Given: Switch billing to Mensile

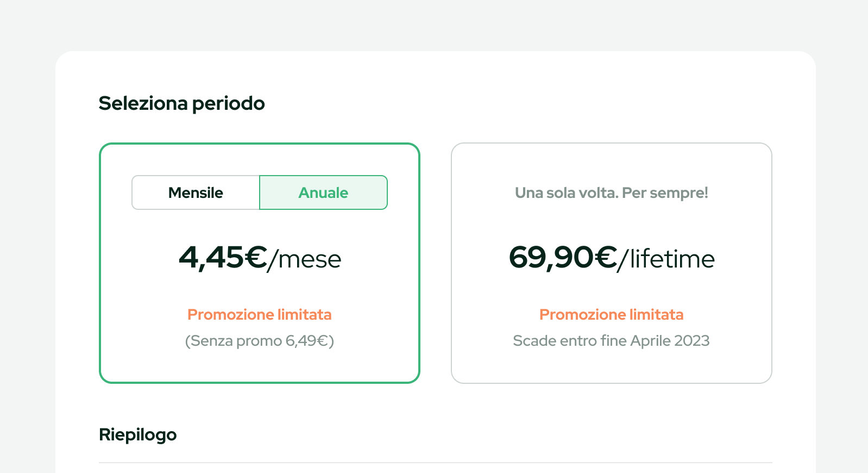Looking at the screenshot, I should click(196, 192).
